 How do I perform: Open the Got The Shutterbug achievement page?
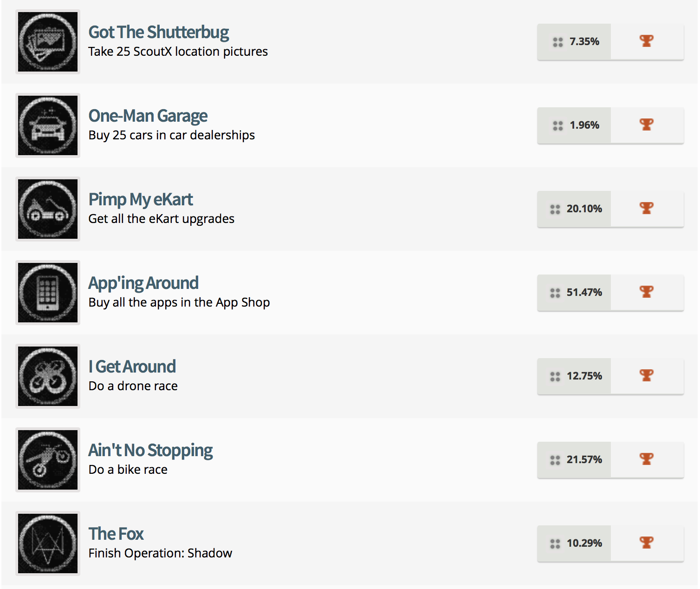[158, 32]
